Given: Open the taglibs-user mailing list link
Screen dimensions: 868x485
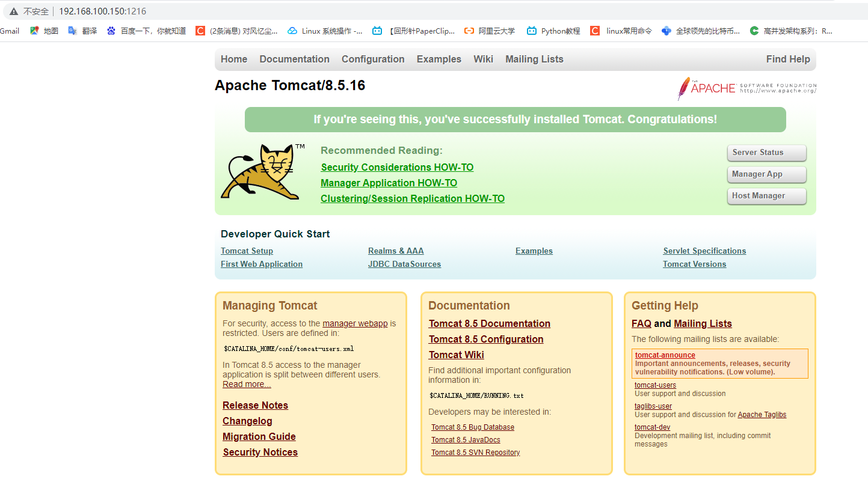Looking at the screenshot, I should pyautogui.click(x=653, y=406).
